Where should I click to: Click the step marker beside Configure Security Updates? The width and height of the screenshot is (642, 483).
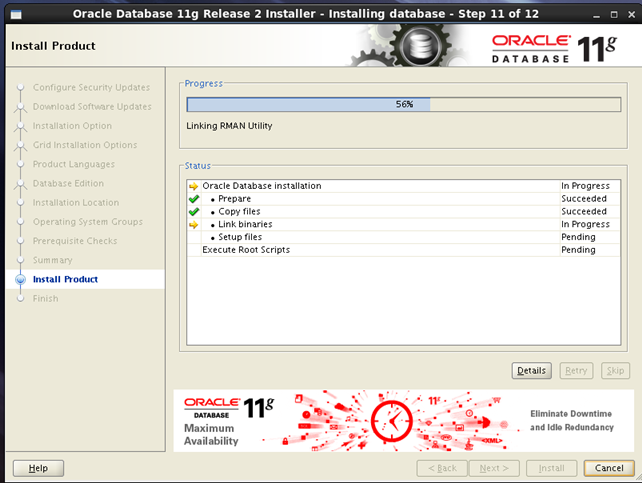pyautogui.click(x=20, y=87)
